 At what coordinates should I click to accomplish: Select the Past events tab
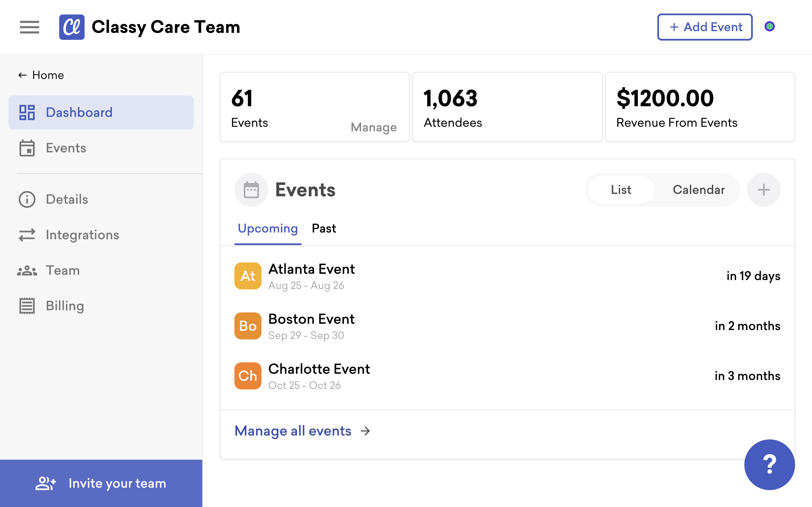pyautogui.click(x=324, y=229)
